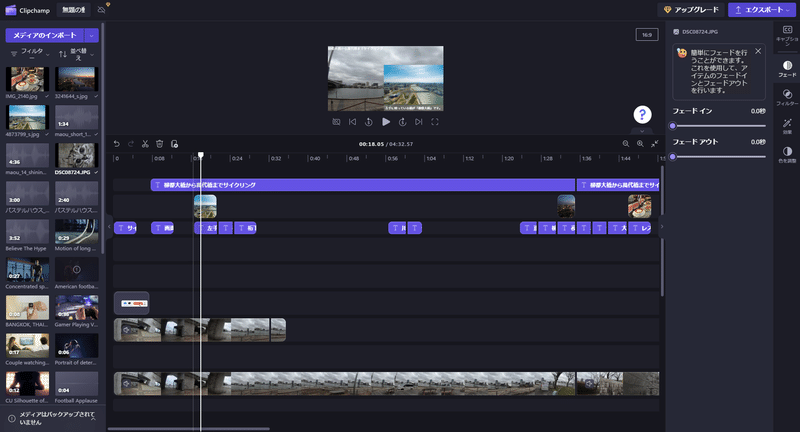Rewind five seconds button
This screenshot has height=432, width=800.
368,122
